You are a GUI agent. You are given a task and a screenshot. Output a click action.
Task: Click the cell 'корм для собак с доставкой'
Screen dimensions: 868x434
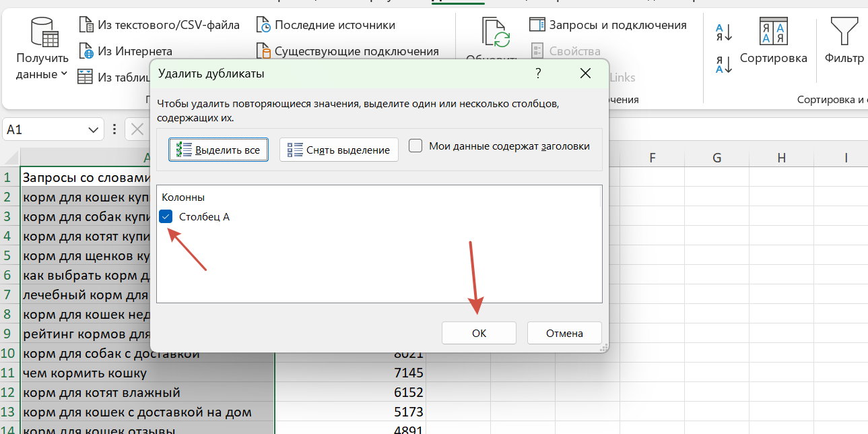(x=148, y=353)
